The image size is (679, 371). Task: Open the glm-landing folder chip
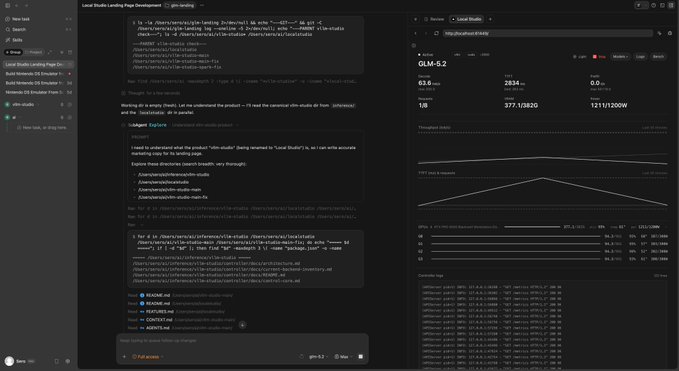point(180,6)
